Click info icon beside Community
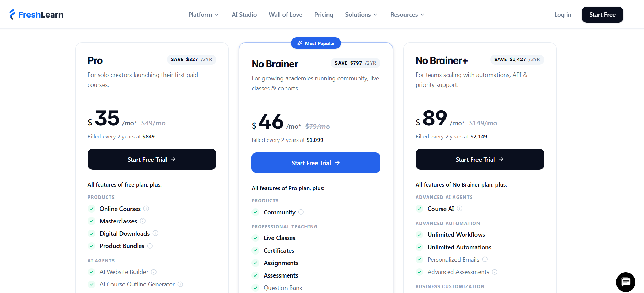This screenshot has width=644, height=293. (301, 212)
